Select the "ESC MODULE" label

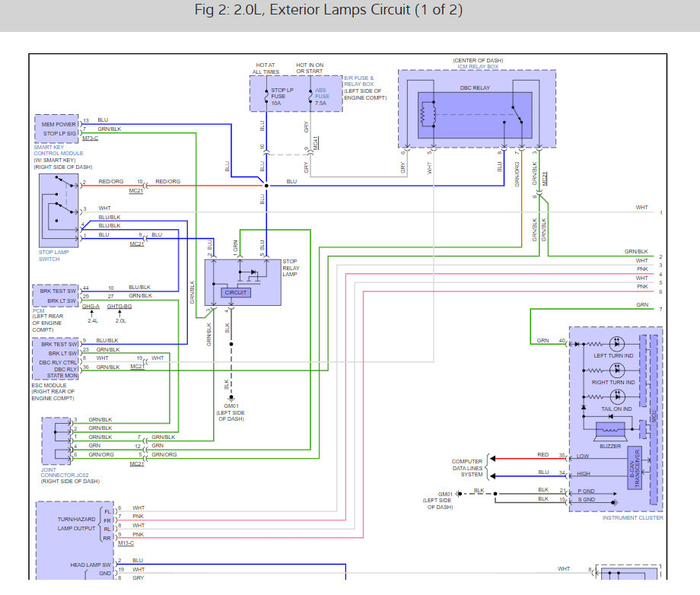point(49,385)
